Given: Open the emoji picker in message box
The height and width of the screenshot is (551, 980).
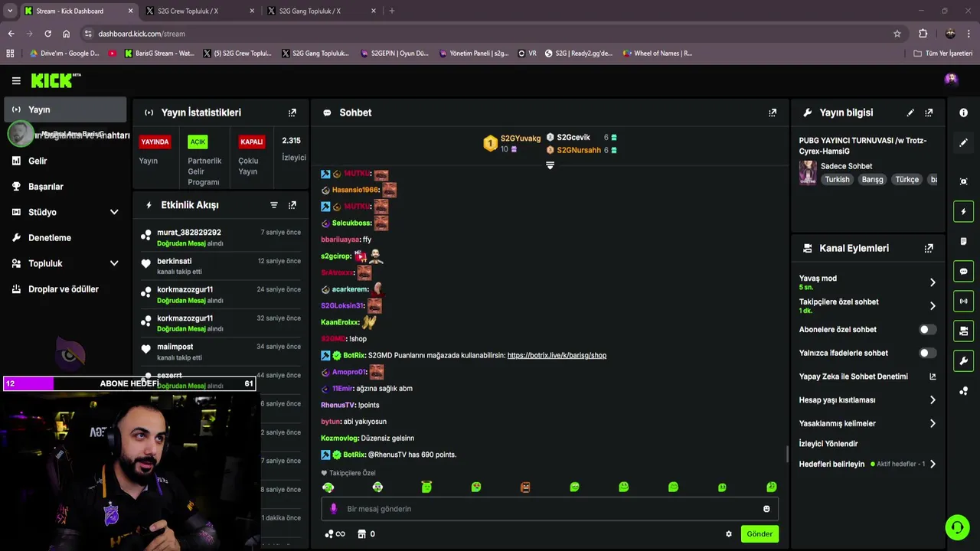Looking at the screenshot, I should click(766, 509).
